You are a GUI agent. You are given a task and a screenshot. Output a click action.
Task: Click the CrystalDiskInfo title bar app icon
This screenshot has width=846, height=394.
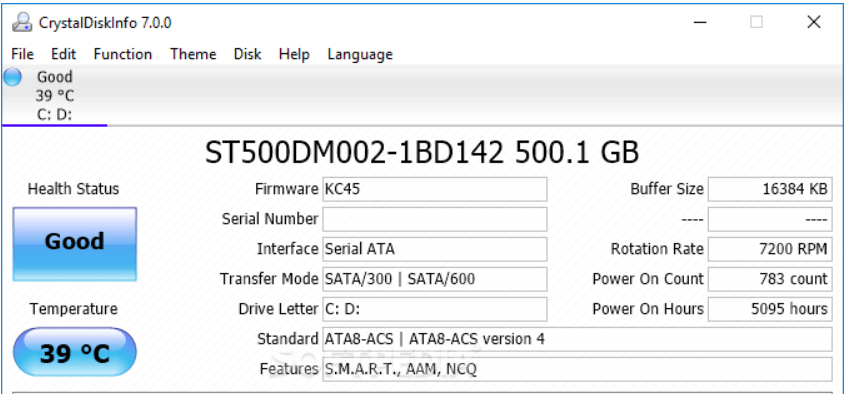(22, 23)
